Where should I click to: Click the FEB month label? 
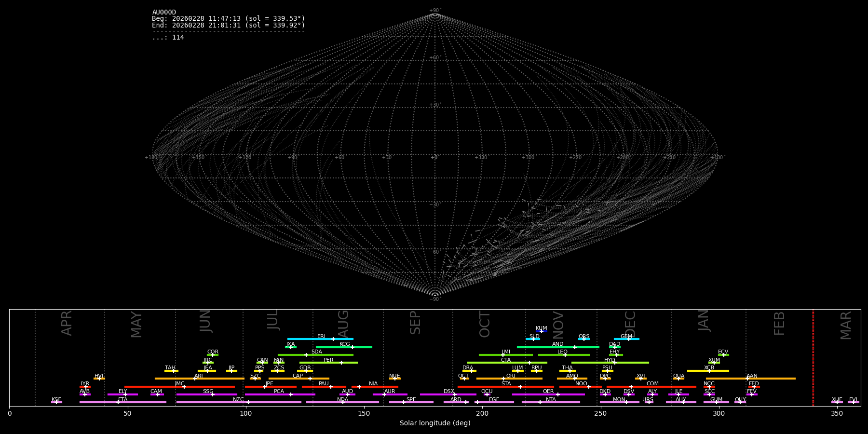(x=779, y=323)
